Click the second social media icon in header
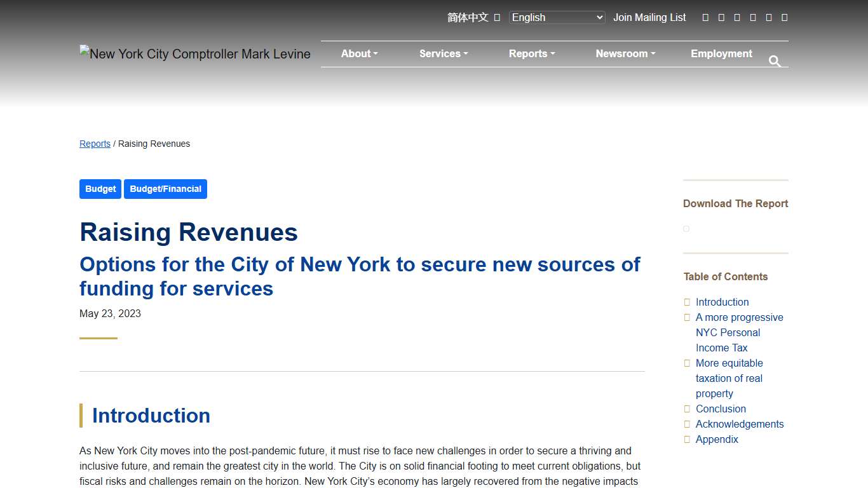 click(x=721, y=17)
